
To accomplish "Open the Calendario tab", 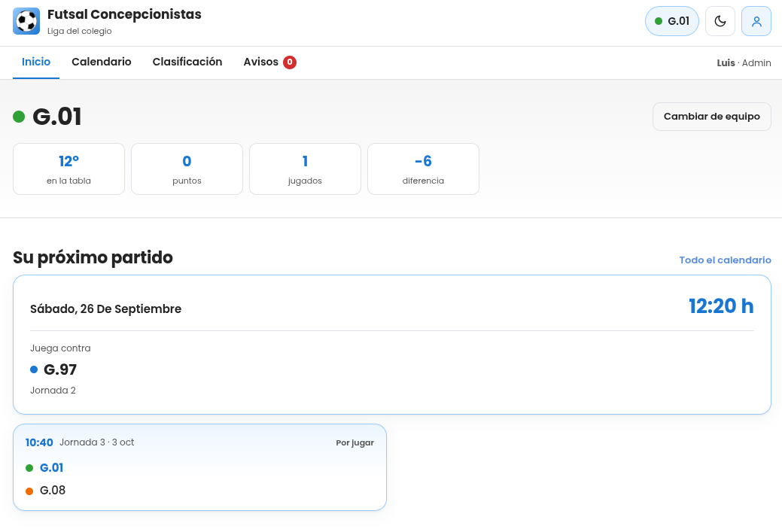I will tap(102, 62).
